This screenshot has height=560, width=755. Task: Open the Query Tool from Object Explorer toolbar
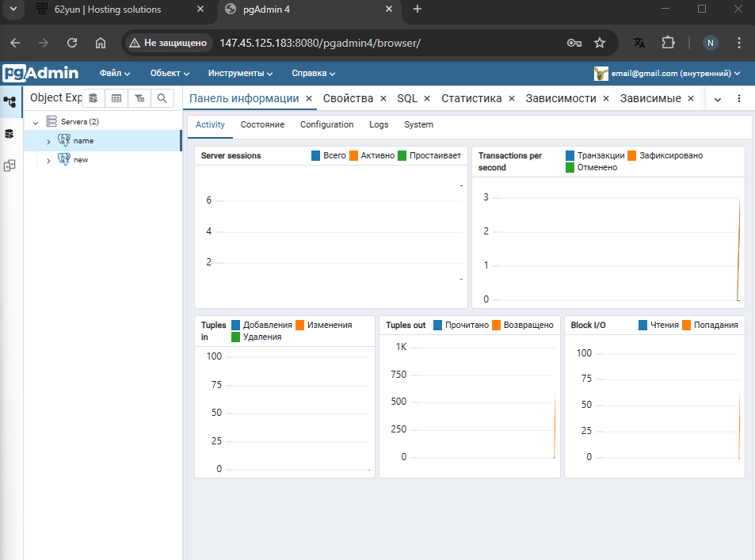(x=93, y=98)
